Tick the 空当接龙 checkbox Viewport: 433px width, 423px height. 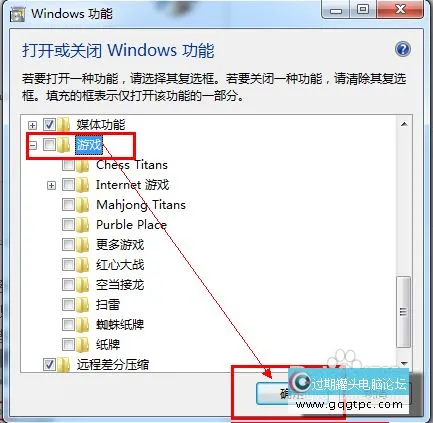click(68, 284)
